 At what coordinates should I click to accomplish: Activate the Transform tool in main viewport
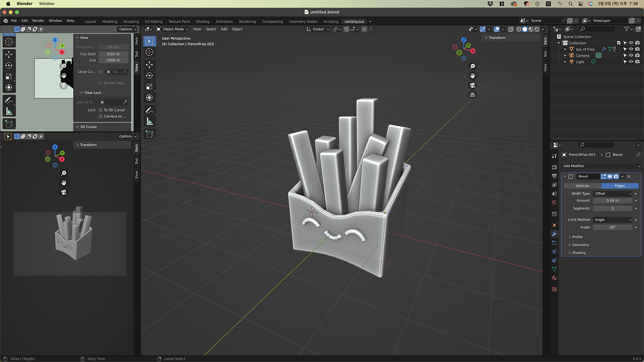[149, 98]
